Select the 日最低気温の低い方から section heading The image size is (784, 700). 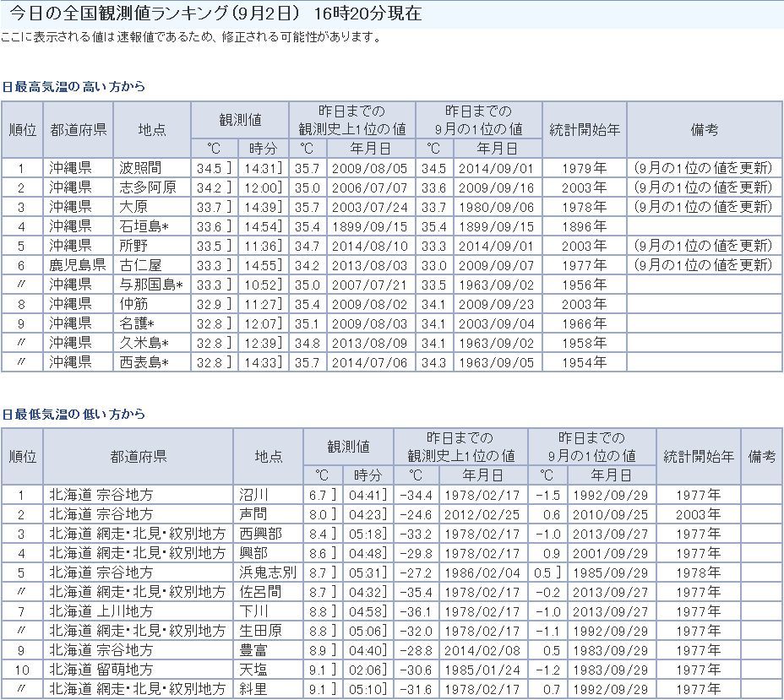[x=74, y=415]
